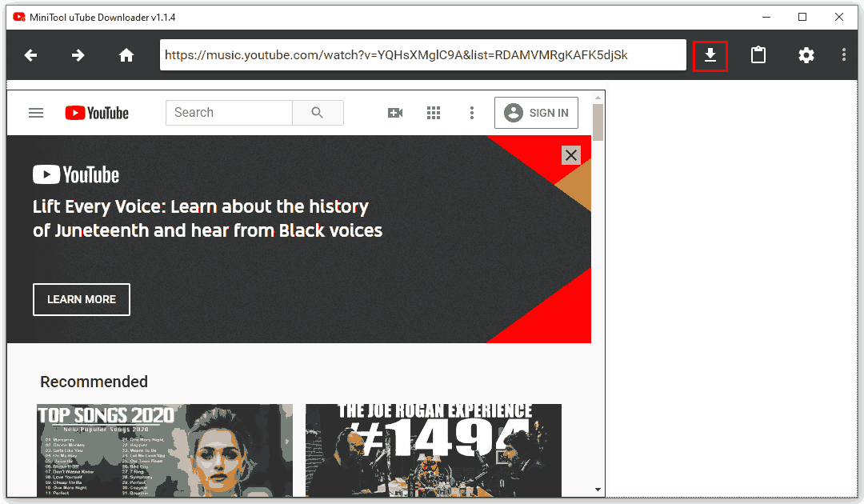Click the MiniTool app icon in the title bar
864x504 pixels.
18,17
